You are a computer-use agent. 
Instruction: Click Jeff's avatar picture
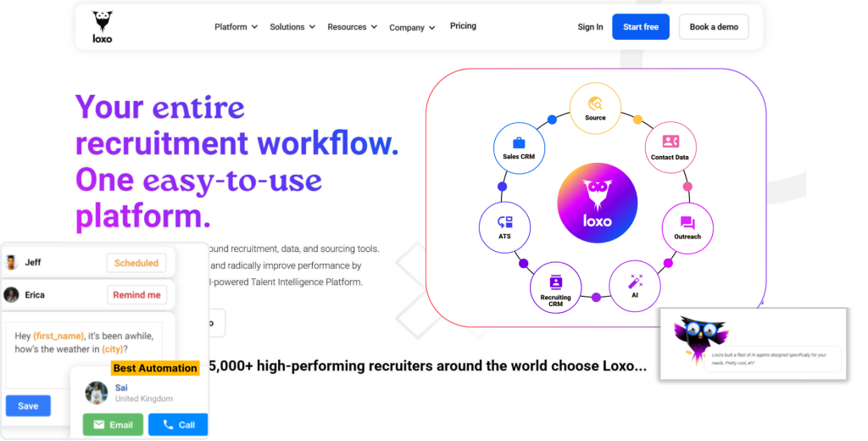point(11,262)
